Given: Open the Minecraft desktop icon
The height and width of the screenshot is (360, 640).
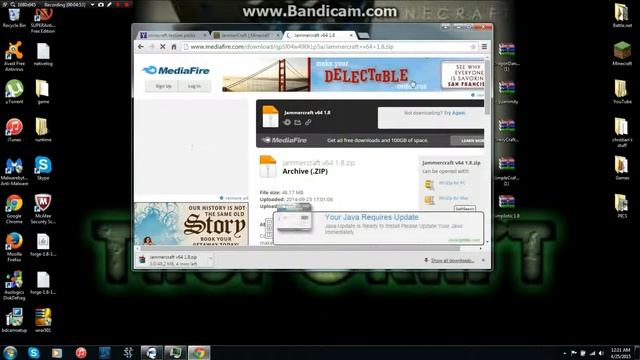Looking at the screenshot, I should (x=622, y=53).
